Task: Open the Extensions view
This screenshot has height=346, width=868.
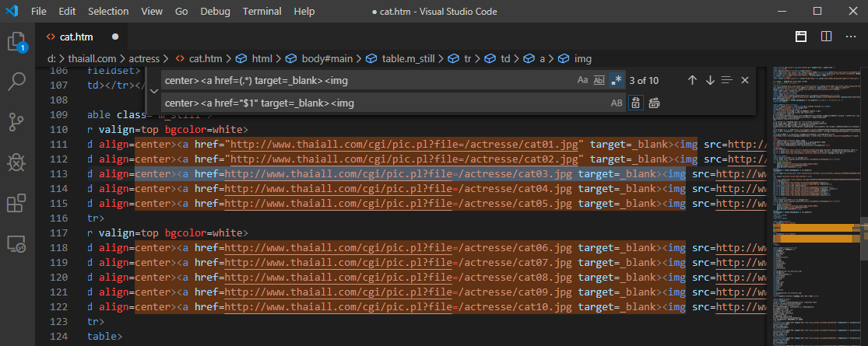Action: click(x=17, y=203)
